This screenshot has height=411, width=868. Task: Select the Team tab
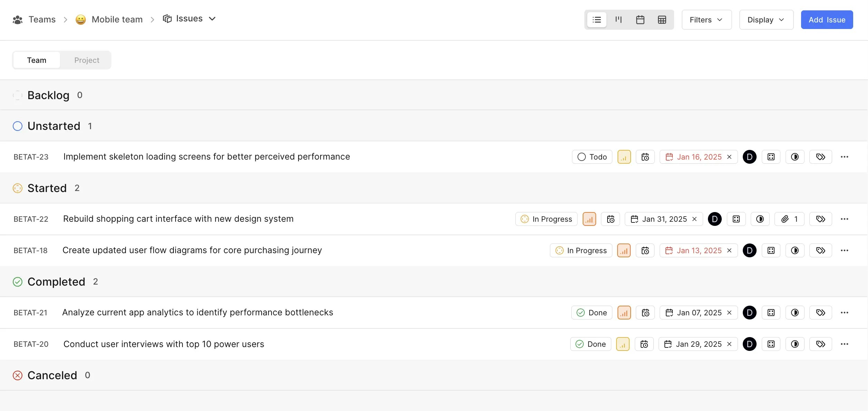(37, 60)
